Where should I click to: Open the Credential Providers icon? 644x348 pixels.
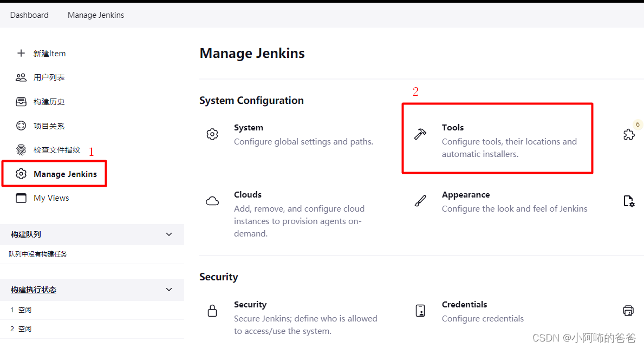tap(628, 311)
